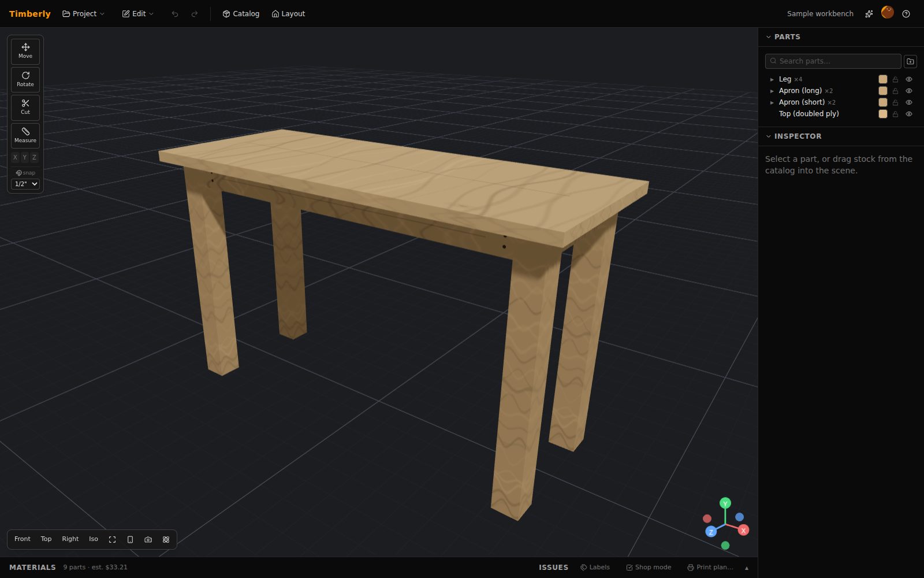This screenshot has height=578, width=924.
Task: Switch to Iso view
Action: click(x=94, y=539)
